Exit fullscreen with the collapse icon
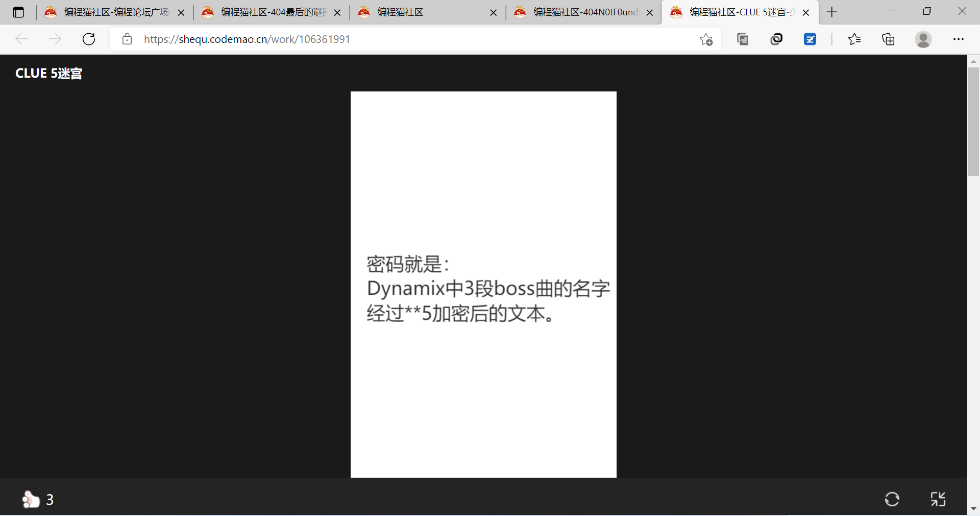This screenshot has width=980, height=516. point(938,499)
